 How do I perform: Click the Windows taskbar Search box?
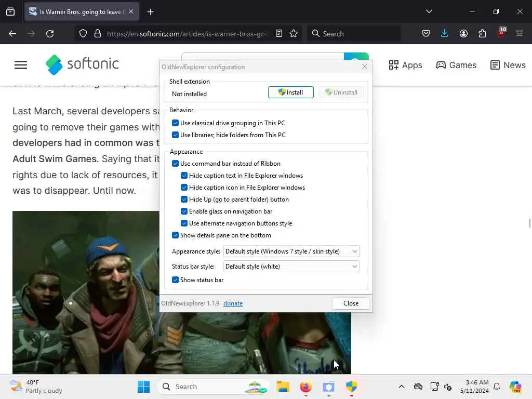click(214, 387)
